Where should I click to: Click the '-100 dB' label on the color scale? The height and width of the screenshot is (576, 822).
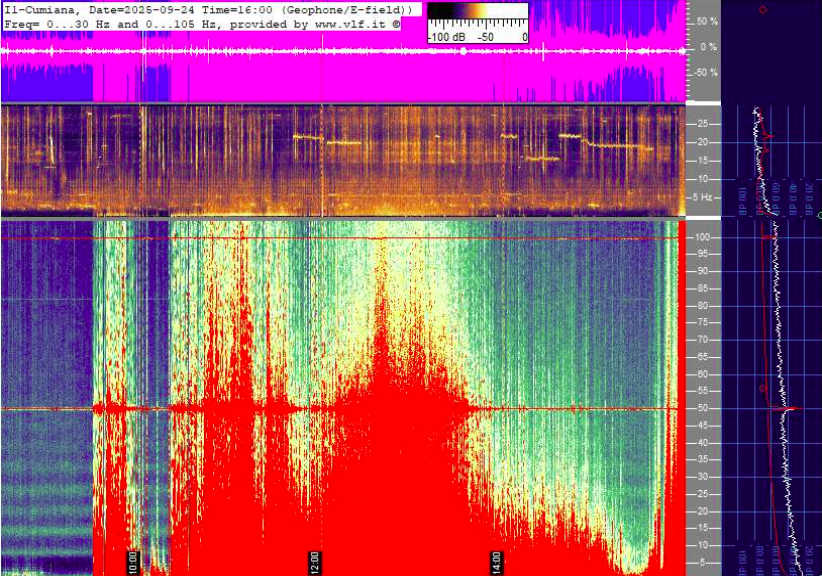click(447, 37)
